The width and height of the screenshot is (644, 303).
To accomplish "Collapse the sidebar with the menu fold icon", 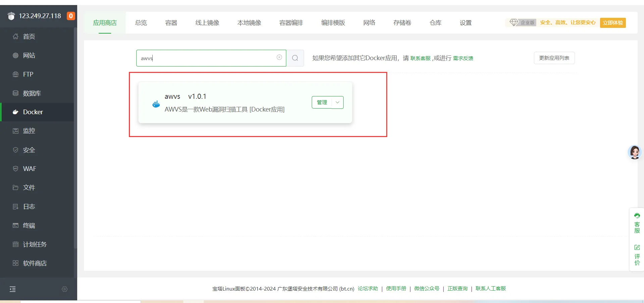I will (13, 289).
